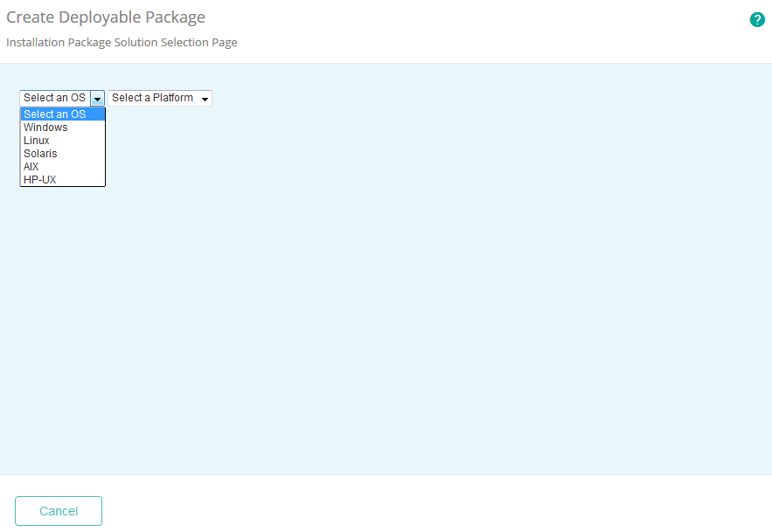Click the Platform dropdown arrow
Screen dimensions: 772x532
tap(205, 99)
